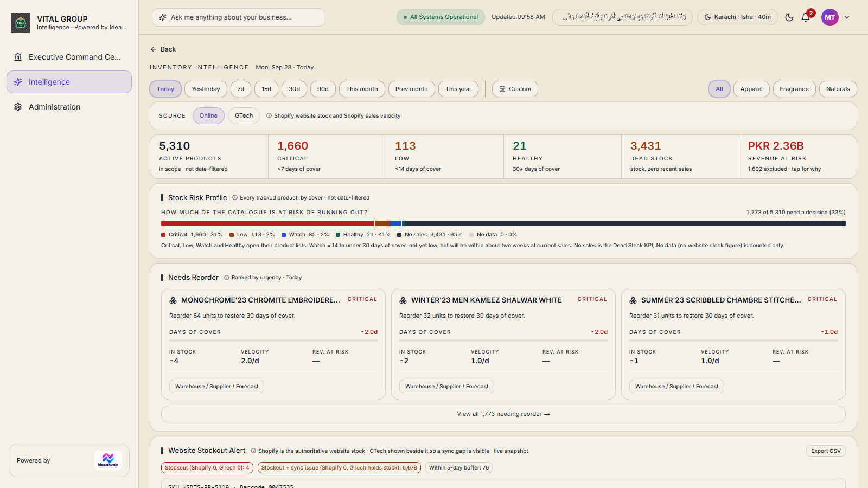Switch source to Online
The height and width of the screenshot is (488, 868).
click(x=208, y=115)
